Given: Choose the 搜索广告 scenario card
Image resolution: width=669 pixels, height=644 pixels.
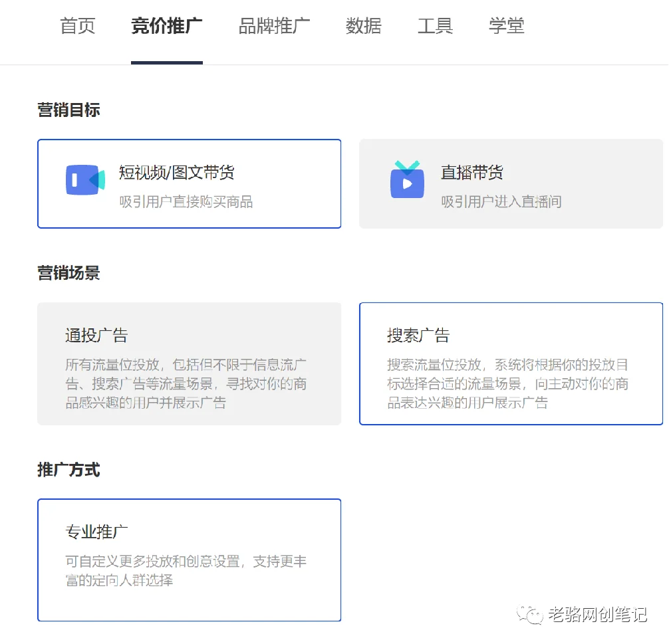Looking at the screenshot, I should click(511, 364).
